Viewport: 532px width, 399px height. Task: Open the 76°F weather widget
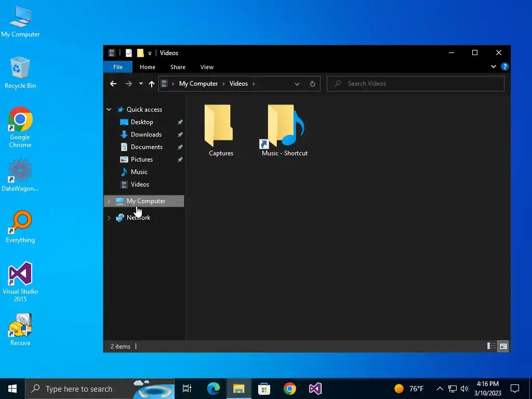(409, 389)
